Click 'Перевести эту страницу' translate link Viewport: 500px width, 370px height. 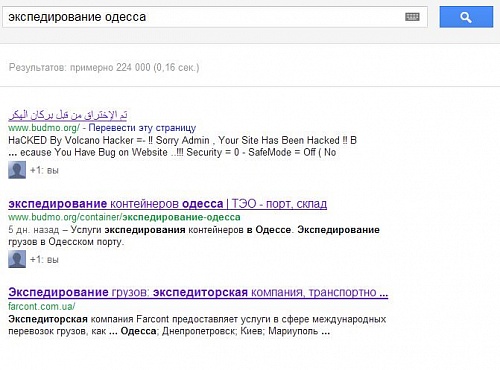point(142,128)
